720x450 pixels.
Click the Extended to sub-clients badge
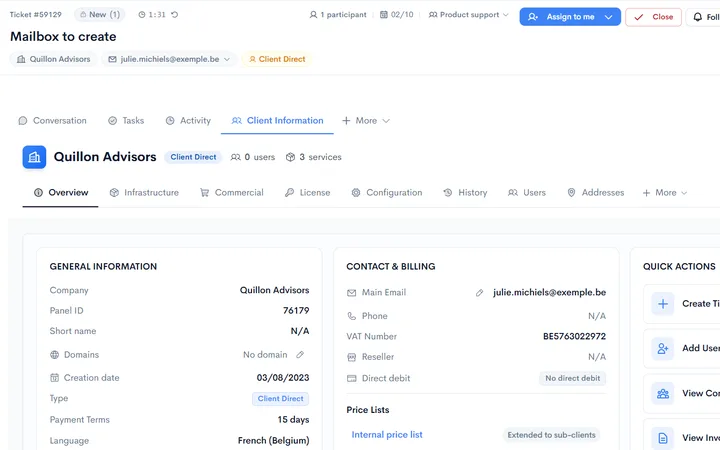point(551,435)
